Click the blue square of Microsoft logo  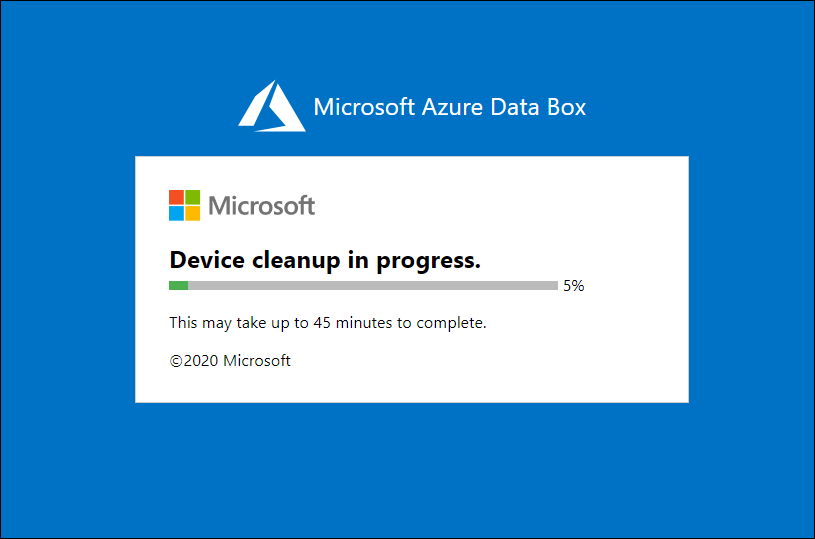176,214
